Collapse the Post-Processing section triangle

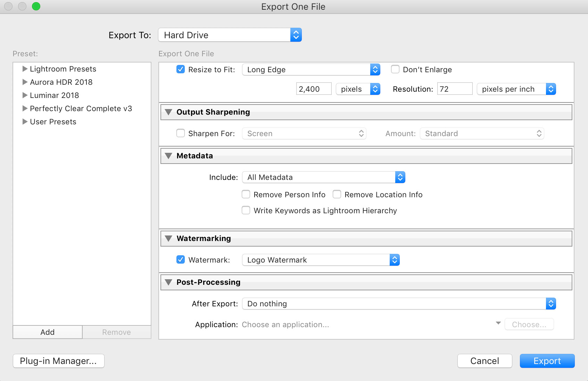click(x=169, y=282)
